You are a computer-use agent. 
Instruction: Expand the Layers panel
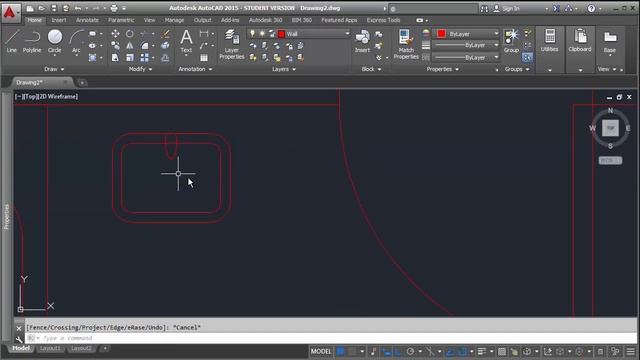(x=284, y=69)
